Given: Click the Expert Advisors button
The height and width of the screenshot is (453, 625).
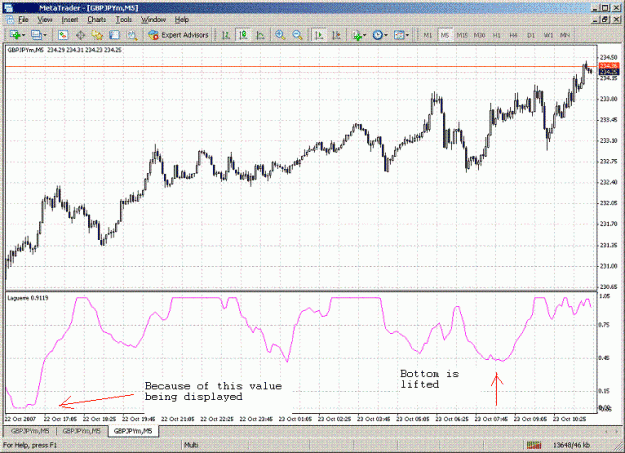Looking at the screenshot, I should 178,35.
